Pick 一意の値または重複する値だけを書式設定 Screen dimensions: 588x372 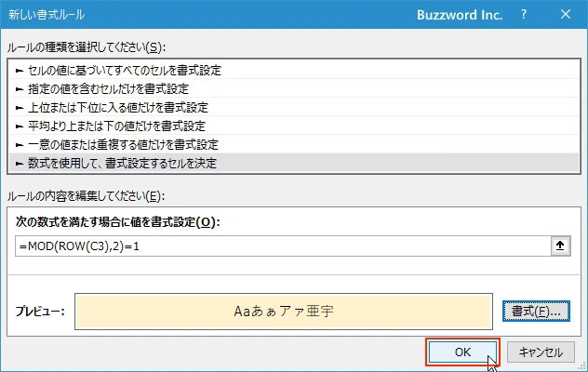[x=294, y=145]
